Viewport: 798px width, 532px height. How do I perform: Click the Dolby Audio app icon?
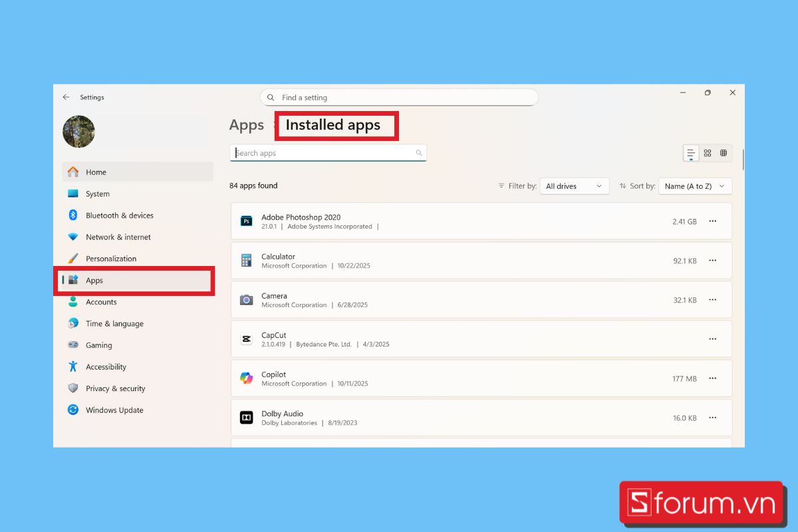247,418
